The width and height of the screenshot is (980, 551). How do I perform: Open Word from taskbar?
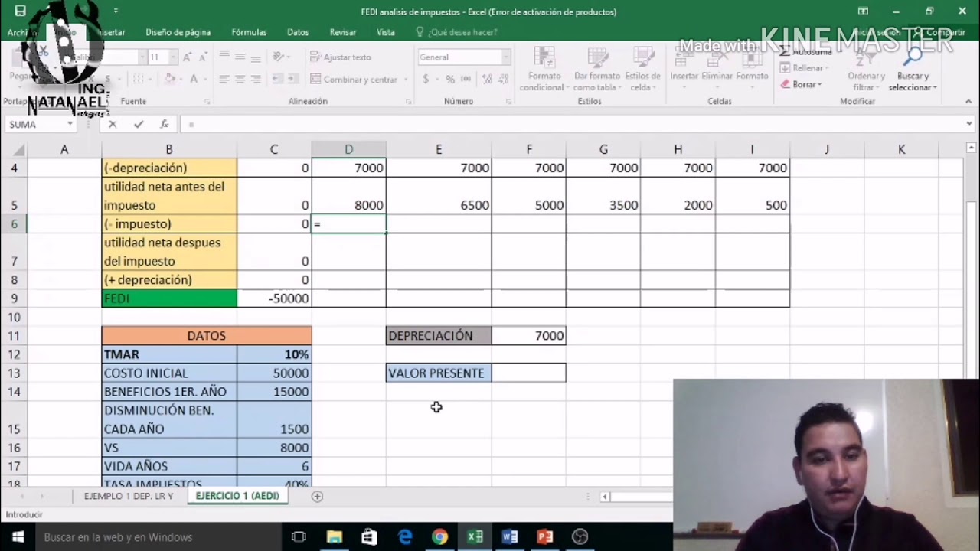coord(510,537)
